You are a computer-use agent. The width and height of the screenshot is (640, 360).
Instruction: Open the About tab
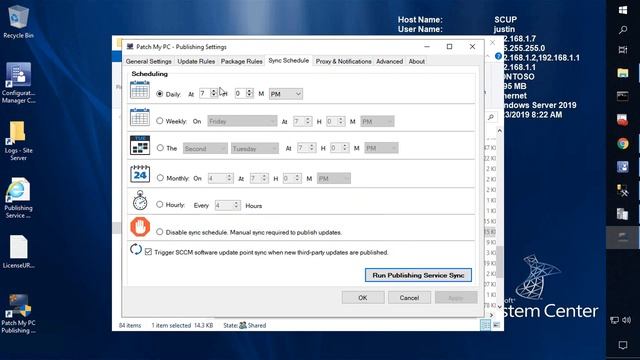coord(417,61)
